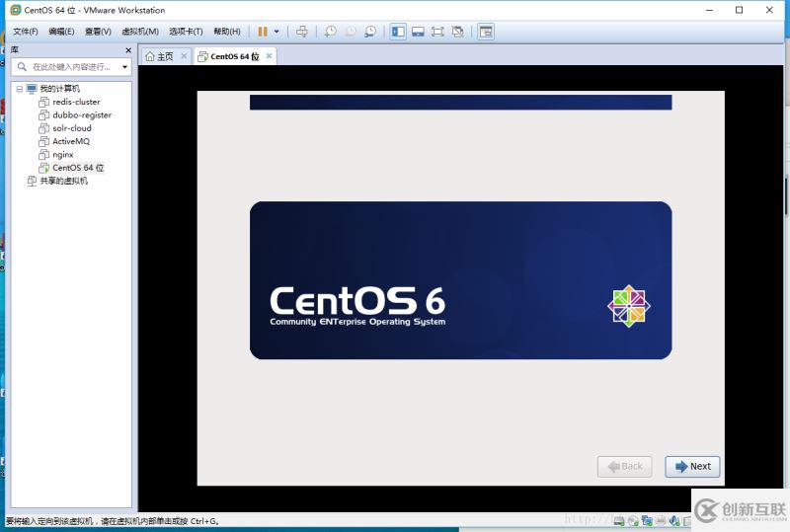Click the CentOS 6 splash banner

pos(460,280)
